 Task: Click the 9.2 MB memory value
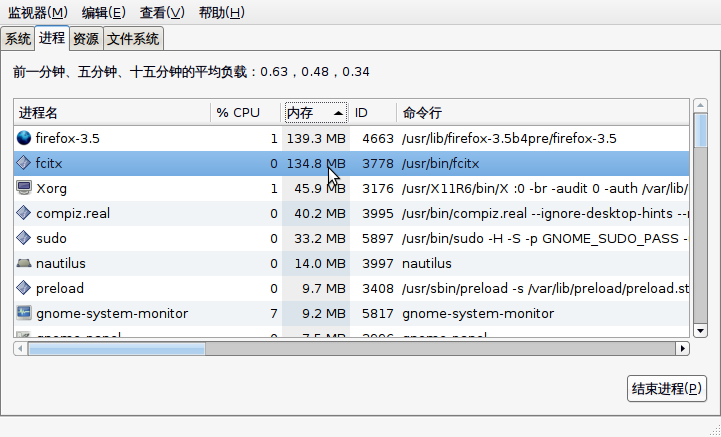[323, 313]
